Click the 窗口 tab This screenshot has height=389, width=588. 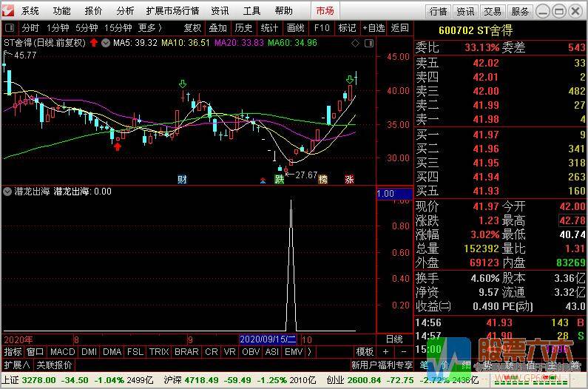(36, 352)
